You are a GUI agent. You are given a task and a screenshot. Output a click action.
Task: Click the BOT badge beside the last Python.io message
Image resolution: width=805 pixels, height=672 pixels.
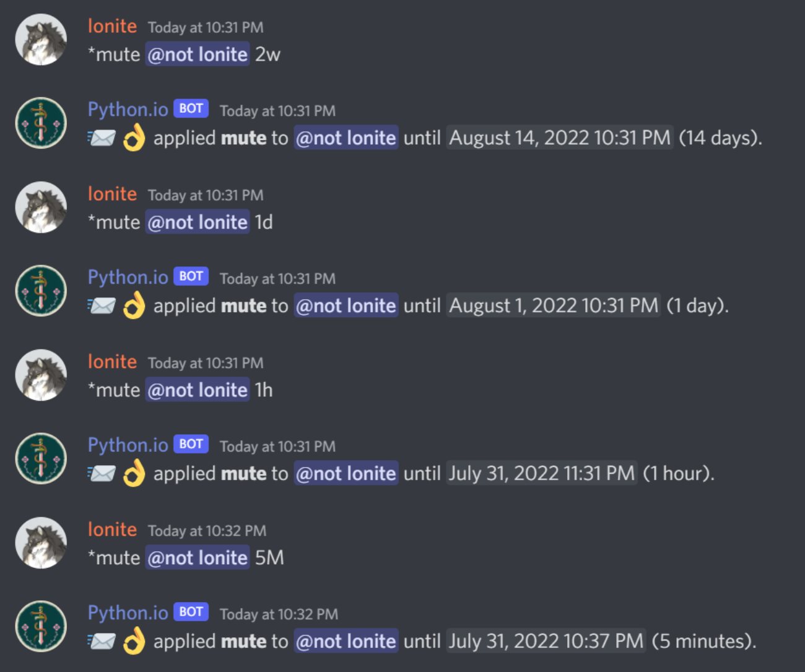click(x=192, y=612)
